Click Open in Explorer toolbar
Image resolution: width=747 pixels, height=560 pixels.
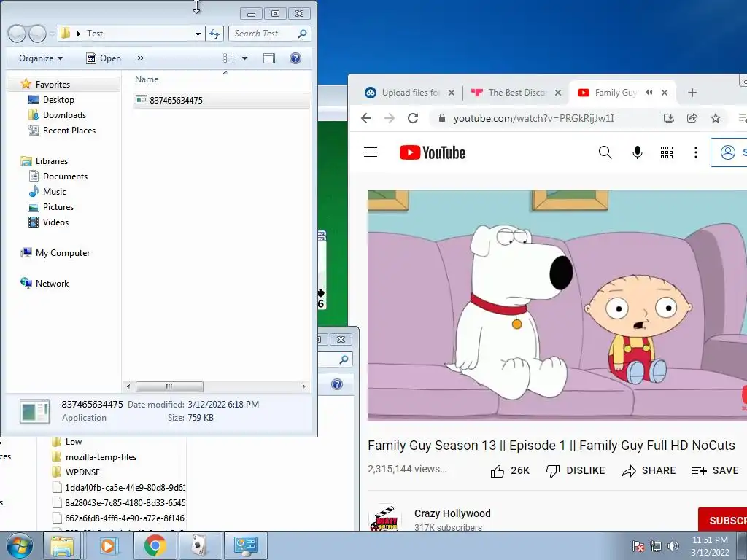[104, 58]
